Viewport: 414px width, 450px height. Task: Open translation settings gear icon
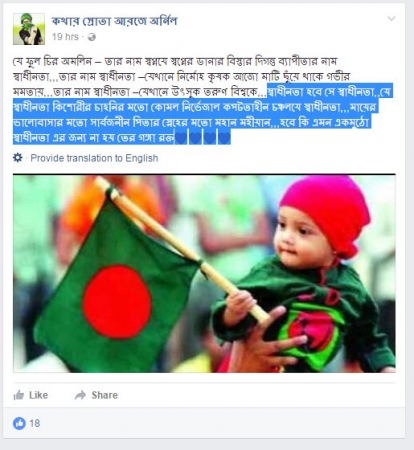pyautogui.click(x=18, y=158)
